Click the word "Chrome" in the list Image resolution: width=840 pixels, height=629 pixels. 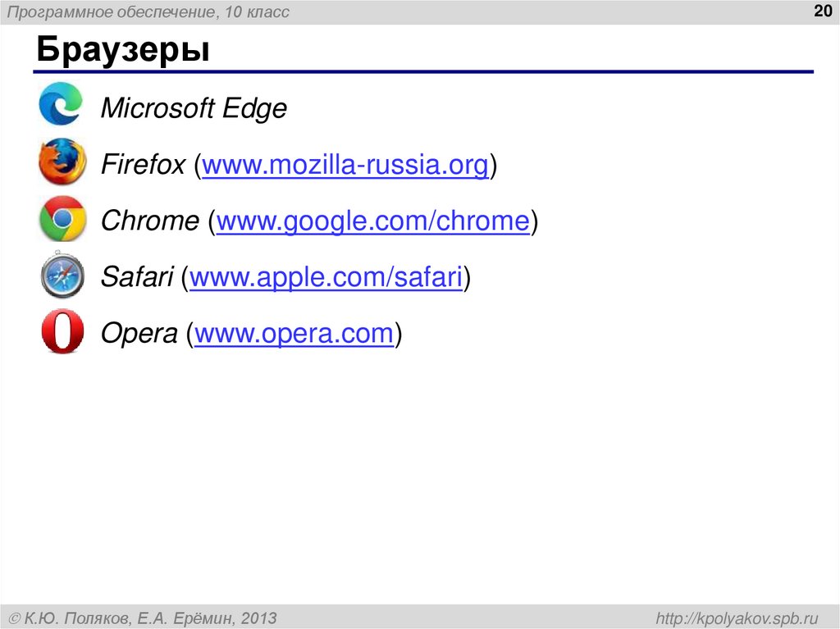click(x=149, y=221)
